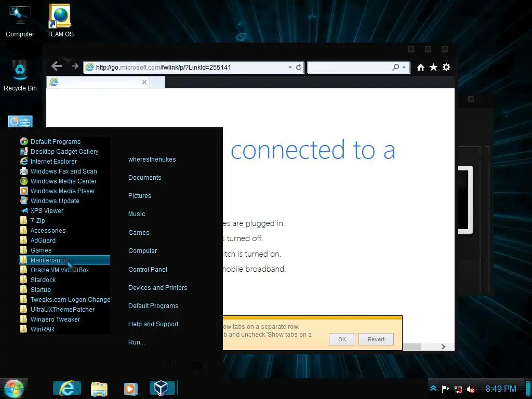
Task: Open Pictures from the Start menu
Action: pyautogui.click(x=140, y=196)
